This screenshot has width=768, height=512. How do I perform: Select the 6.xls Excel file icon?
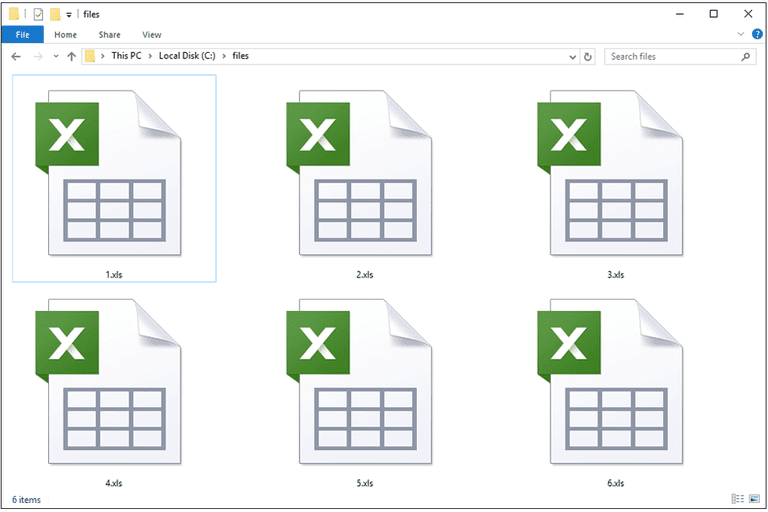(x=610, y=381)
